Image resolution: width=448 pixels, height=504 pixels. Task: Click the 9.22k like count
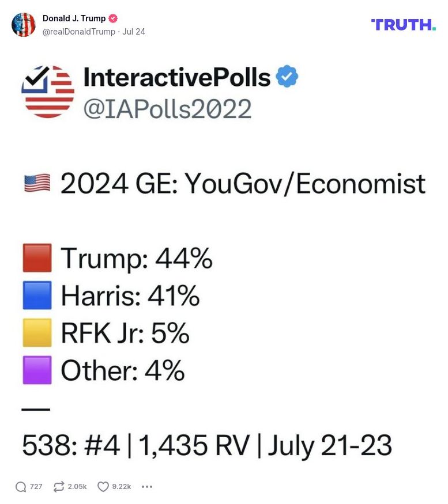pyautogui.click(x=122, y=487)
